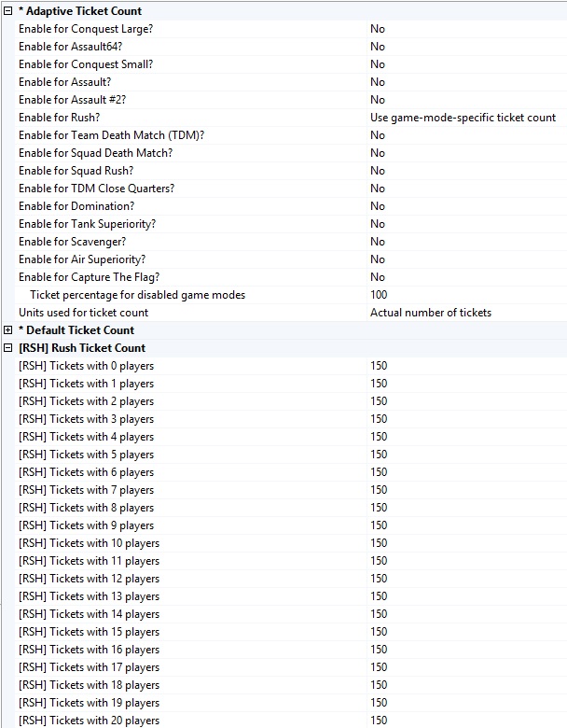Viewport: 567px width, 728px height.
Task: Edit Rush tickets value for 0 players
Action: coord(379,366)
